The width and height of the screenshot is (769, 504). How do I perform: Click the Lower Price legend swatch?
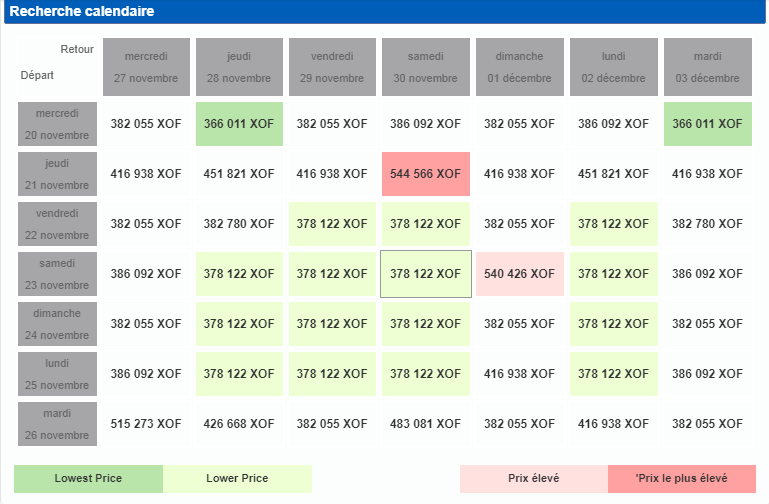(x=237, y=479)
